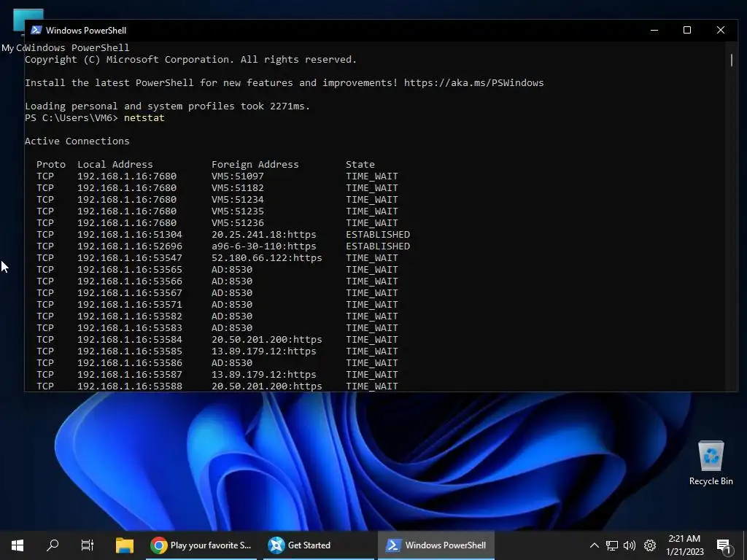Click ESTABLISHED state for port 52696
Screen dimensions: 747x560
(x=378, y=246)
